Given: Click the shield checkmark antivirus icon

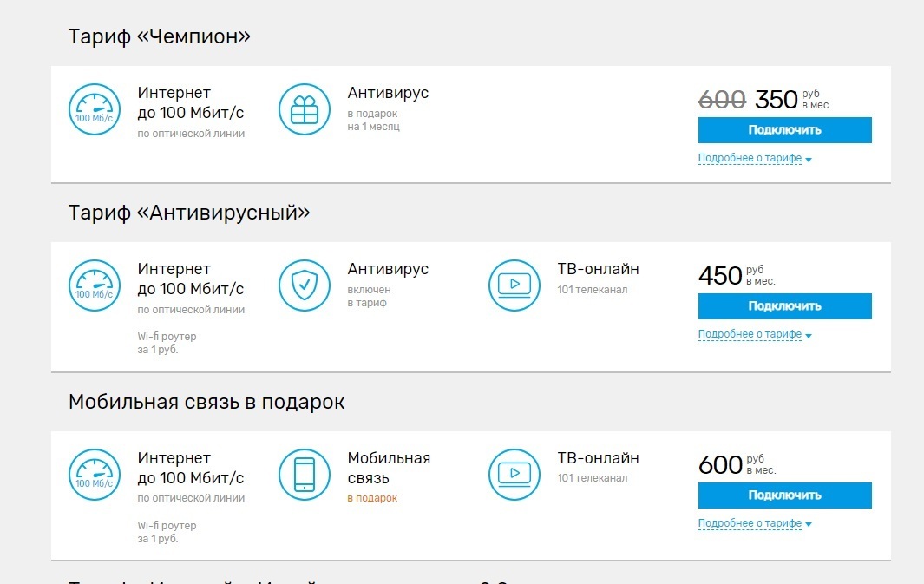Looking at the screenshot, I should tap(305, 285).
